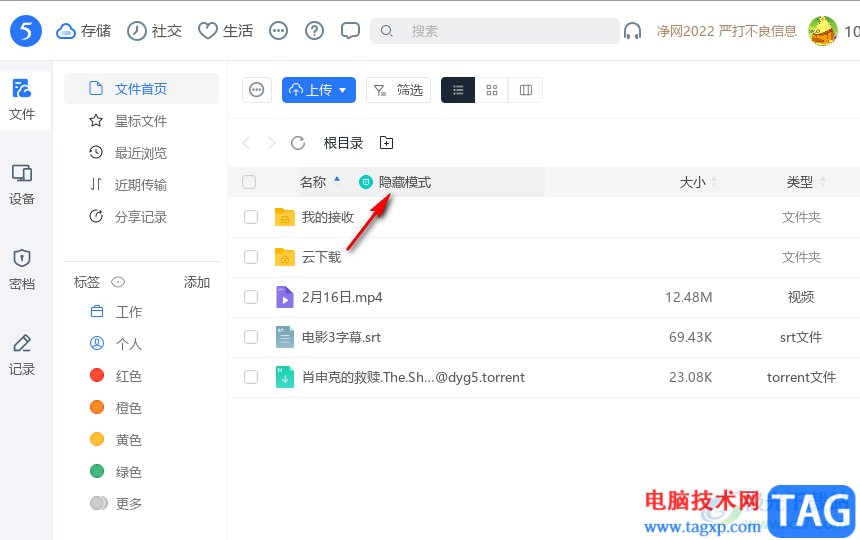Click 添加 to add a tag

click(x=197, y=282)
